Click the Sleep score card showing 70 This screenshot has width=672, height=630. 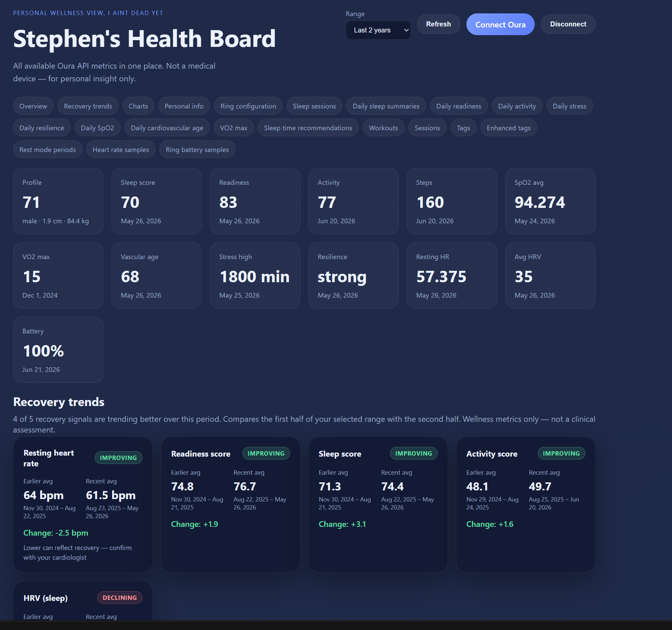156,201
